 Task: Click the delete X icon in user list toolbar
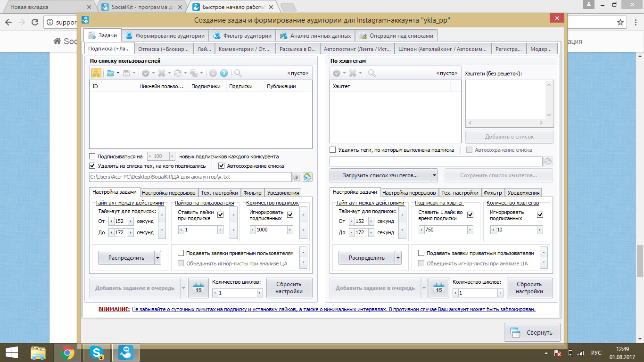click(162, 73)
